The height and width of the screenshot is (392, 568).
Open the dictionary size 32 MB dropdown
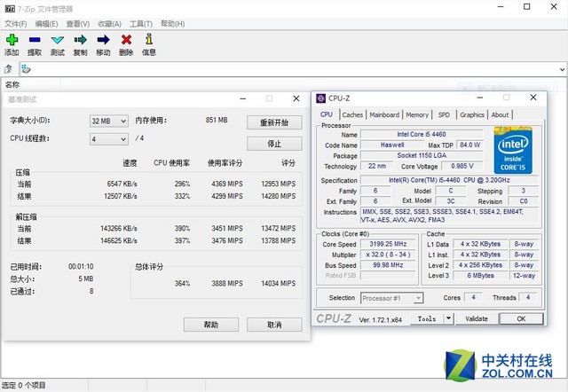[108, 121]
